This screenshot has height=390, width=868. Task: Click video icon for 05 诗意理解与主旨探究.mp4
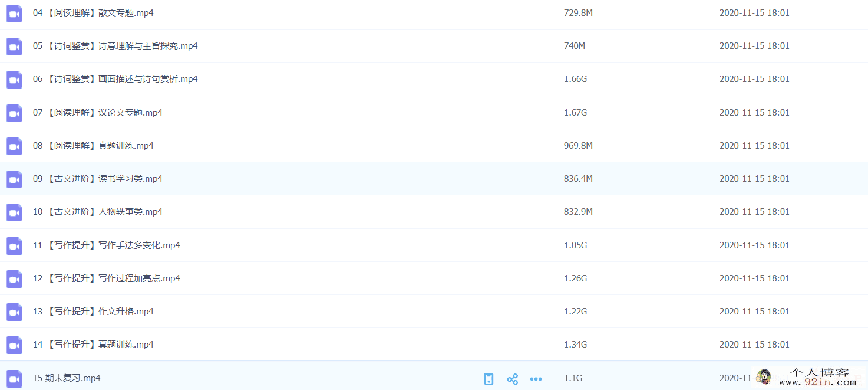point(14,46)
